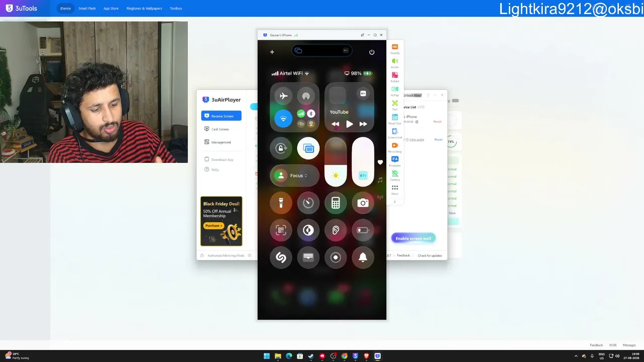Image resolution: width=644 pixels, height=362 pixels.
Task: Skip back in YouTube media control
Action: coord(336,124)
